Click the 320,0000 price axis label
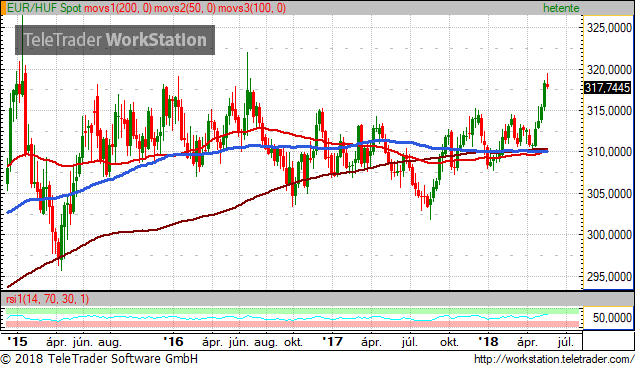 [x=609, y=70]
